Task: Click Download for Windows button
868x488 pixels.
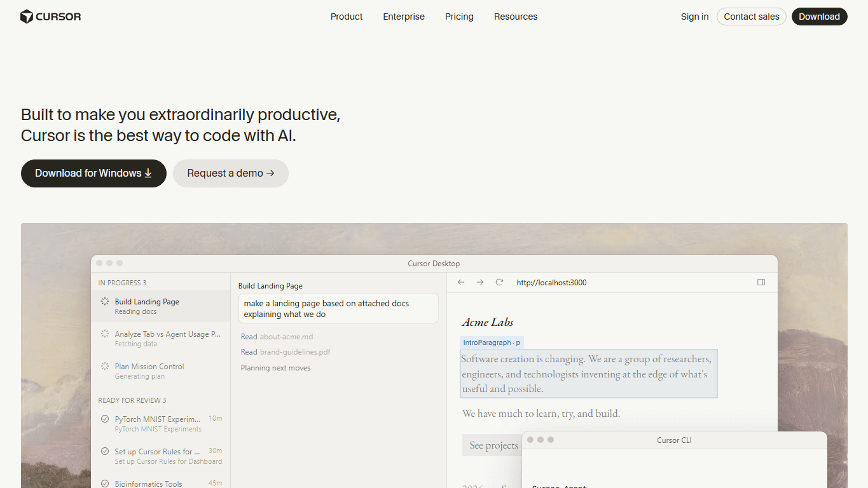Action: [93, 173]
